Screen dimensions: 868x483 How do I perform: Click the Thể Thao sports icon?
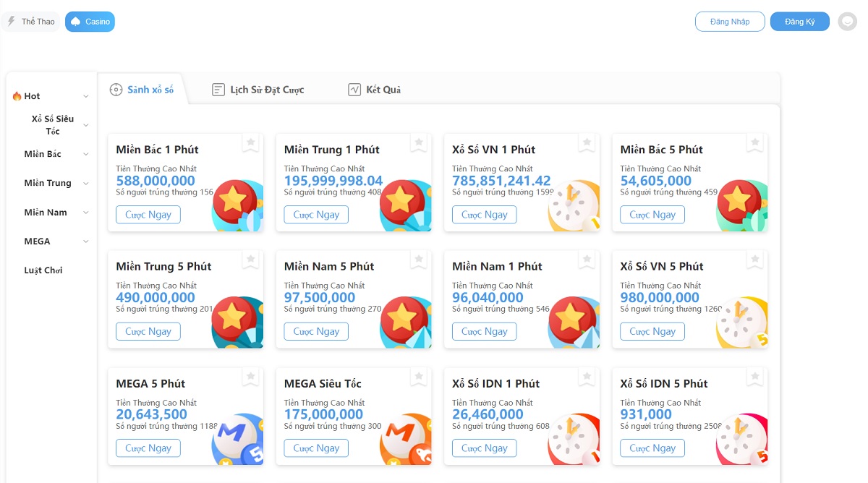pos(10,21)
